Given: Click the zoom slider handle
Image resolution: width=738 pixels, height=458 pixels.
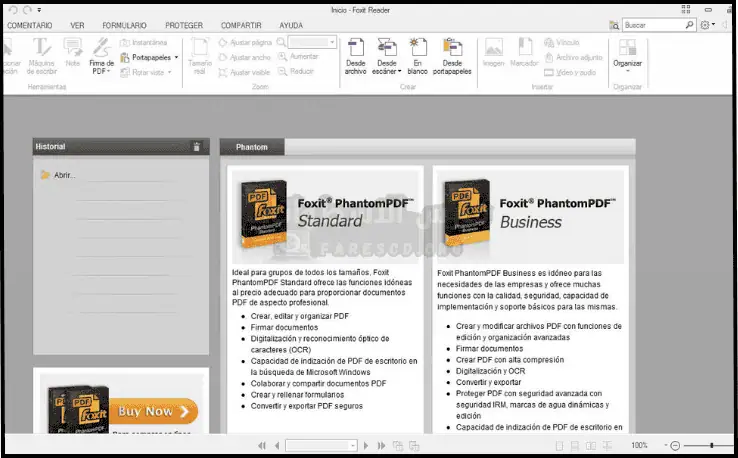Looking at the screenshot, I should pos(712,445).
